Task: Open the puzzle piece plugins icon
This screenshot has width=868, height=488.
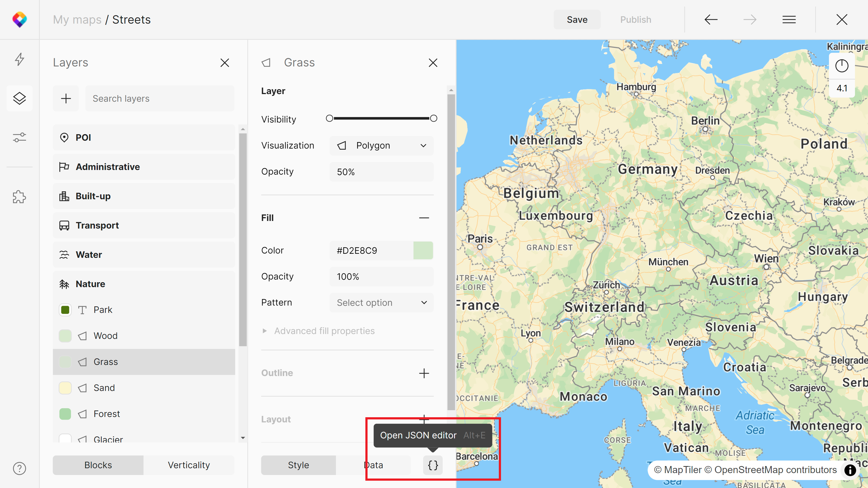Action: (x=20, y=197)
